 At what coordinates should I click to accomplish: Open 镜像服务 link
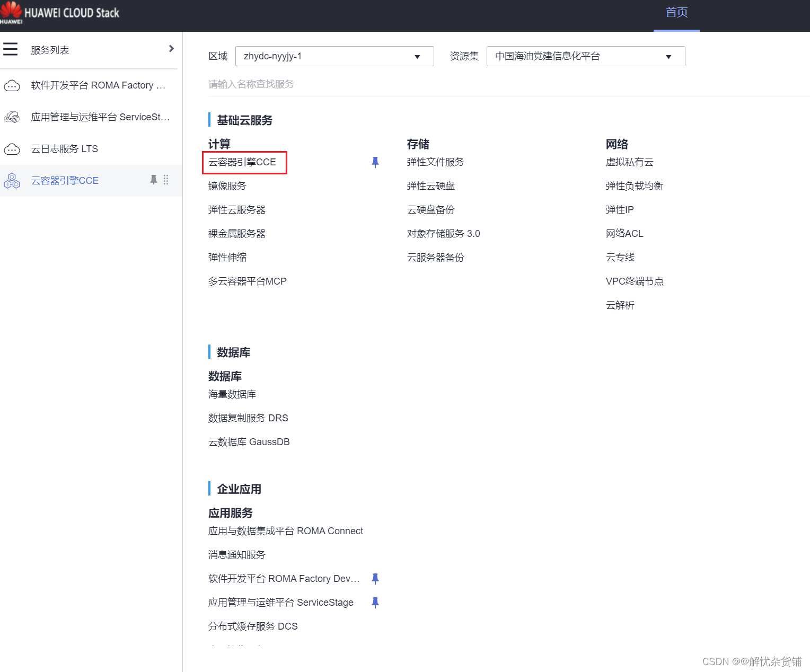[227, 186]
